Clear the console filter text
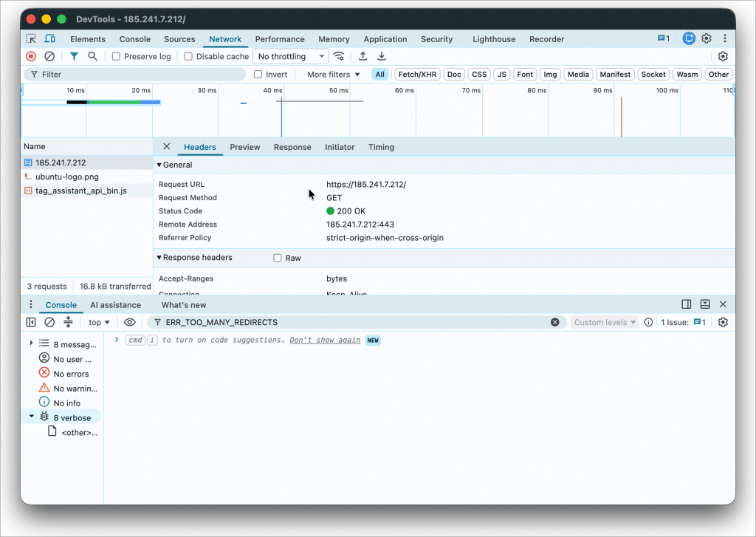Viewport: 756px width, 537px height. point(555,322)
